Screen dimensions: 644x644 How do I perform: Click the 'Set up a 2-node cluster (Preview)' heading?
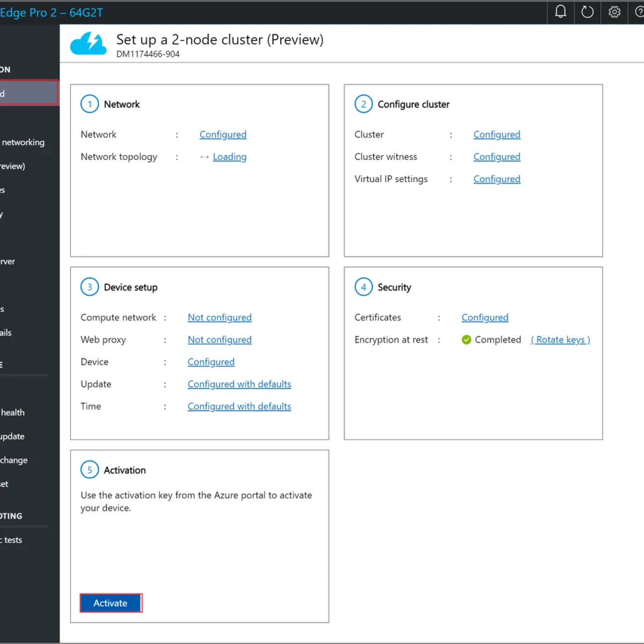click(220, 40)
